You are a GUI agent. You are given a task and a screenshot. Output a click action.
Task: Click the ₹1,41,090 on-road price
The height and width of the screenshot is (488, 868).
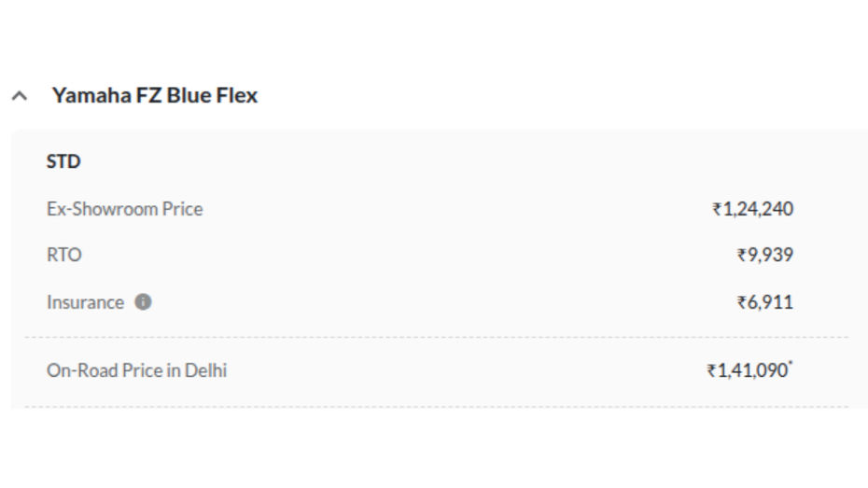pyautogui.click(x=748, y=370)
